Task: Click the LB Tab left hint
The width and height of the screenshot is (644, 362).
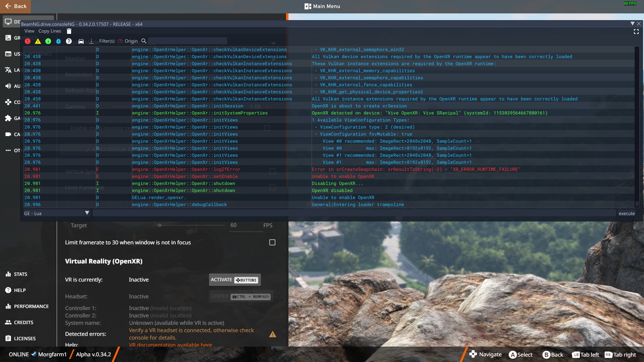Action: coord(585,355)
